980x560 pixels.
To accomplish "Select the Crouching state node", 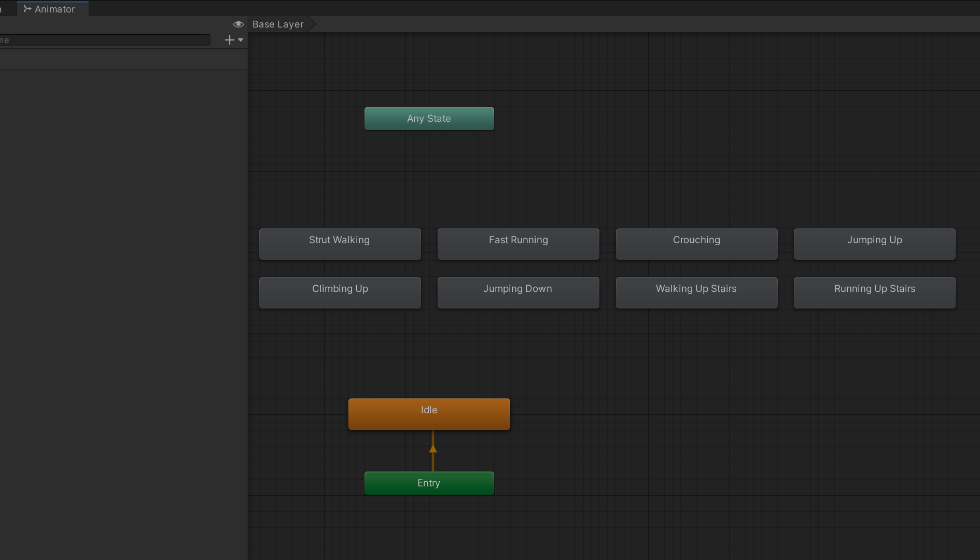I will pos(696,244).
